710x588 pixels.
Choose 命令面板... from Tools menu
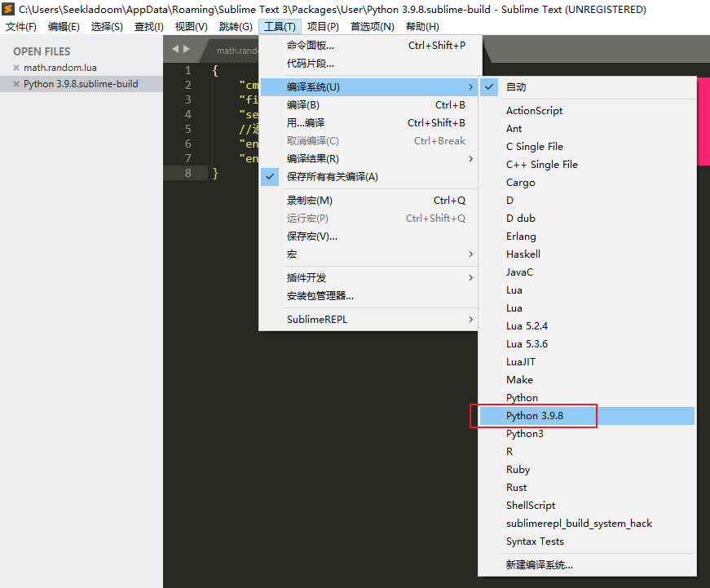(x=369, y=46)
